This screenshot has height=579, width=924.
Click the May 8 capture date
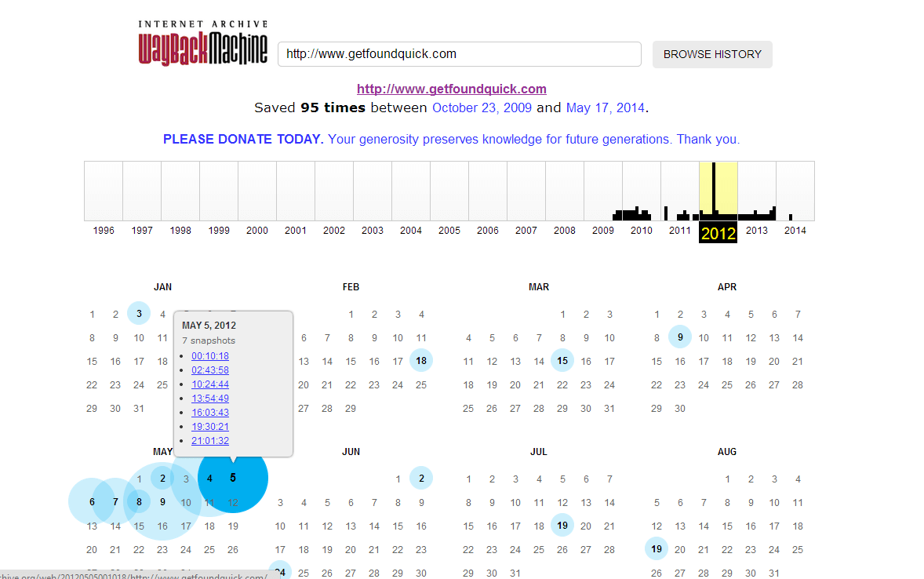pyautogui.click(x=139, y=502)
